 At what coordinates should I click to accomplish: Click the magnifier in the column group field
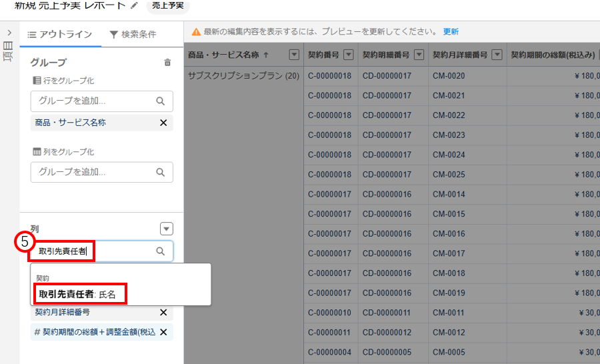(160, 172)
